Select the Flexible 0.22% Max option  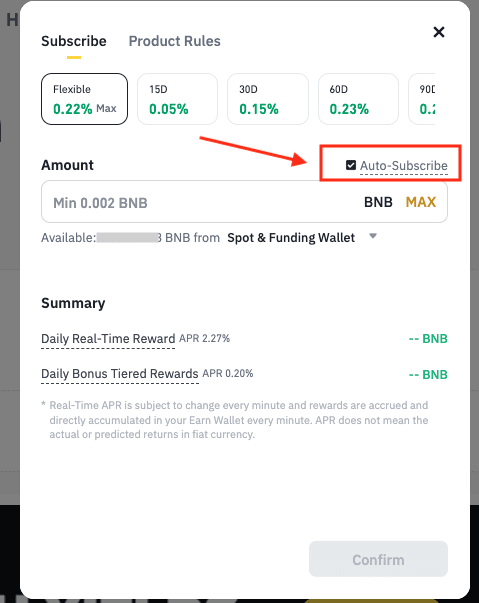(85, 99)
